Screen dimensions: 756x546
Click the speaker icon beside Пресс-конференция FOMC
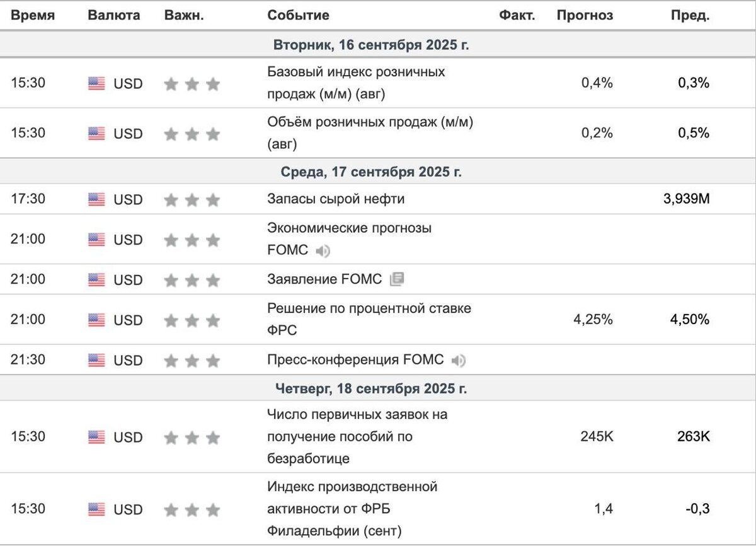pos(459,361)
